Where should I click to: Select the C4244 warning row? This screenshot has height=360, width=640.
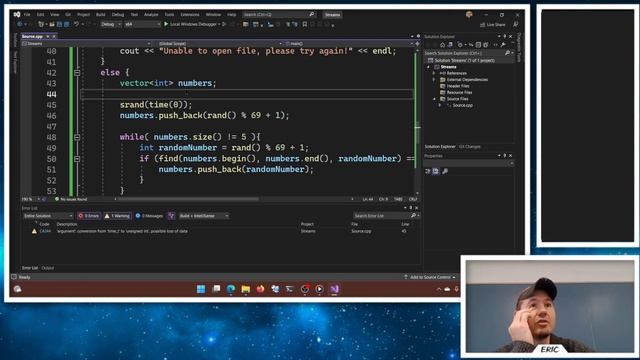220,231
